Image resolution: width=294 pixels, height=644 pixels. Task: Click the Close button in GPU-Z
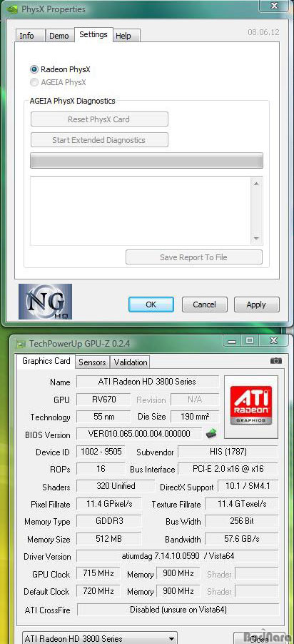tap(259, 639)
